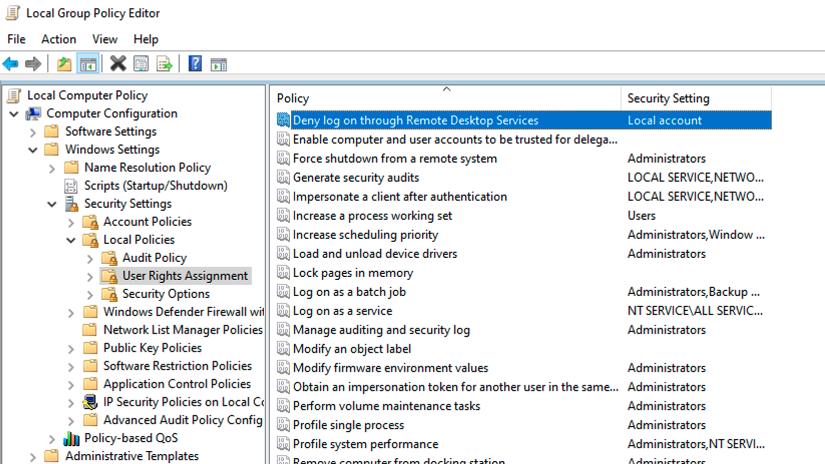This screenshot has height=464, width=825.
Task: Click the Account Policies folder icon
Action: click(90, 222)
